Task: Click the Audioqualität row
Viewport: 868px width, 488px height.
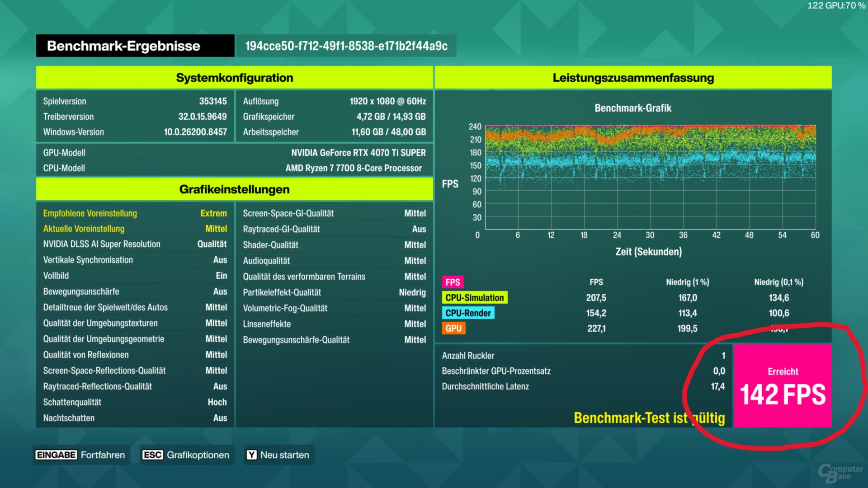Action: click(x=334, y=261)
